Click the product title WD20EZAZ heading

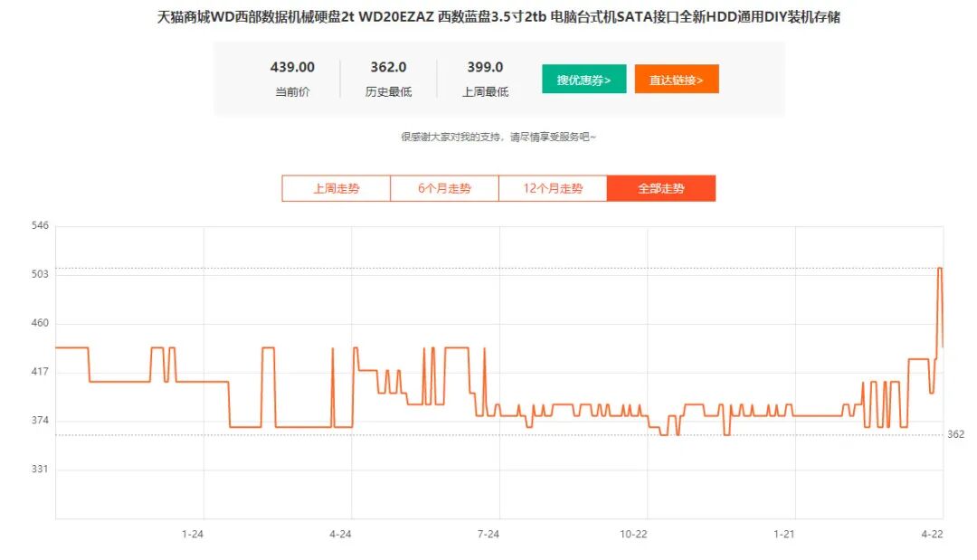click(498, 17)
